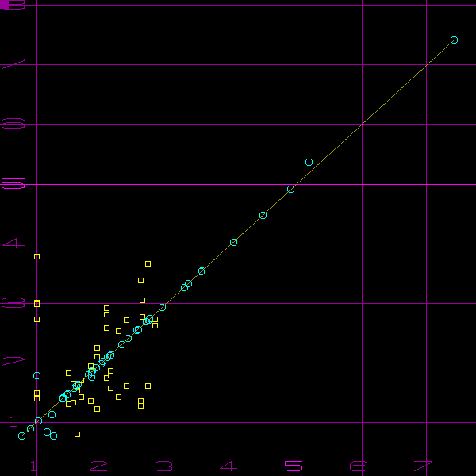
Task: Click the y-axis label 6
Action: pos(13,124)
